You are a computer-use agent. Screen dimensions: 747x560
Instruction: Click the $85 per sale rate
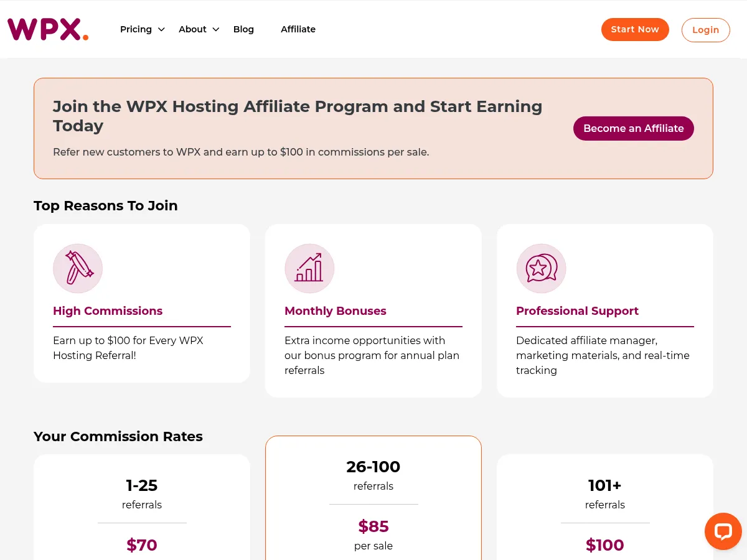[x=373, y=526]
